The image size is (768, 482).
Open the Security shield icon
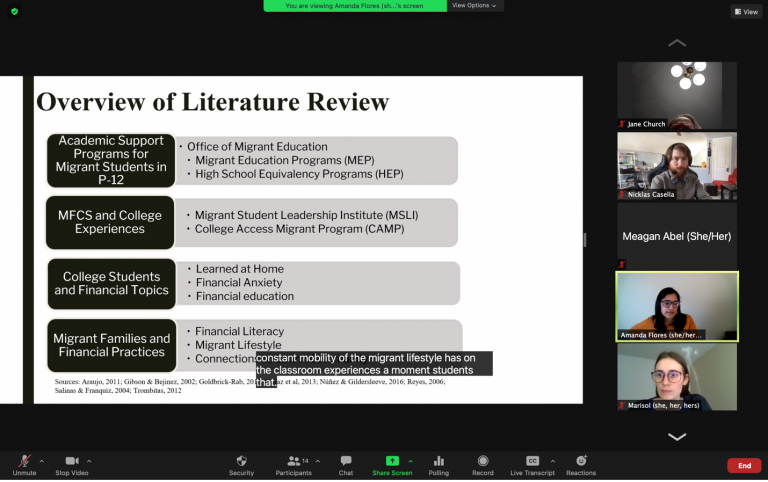[x=241, y=462]
